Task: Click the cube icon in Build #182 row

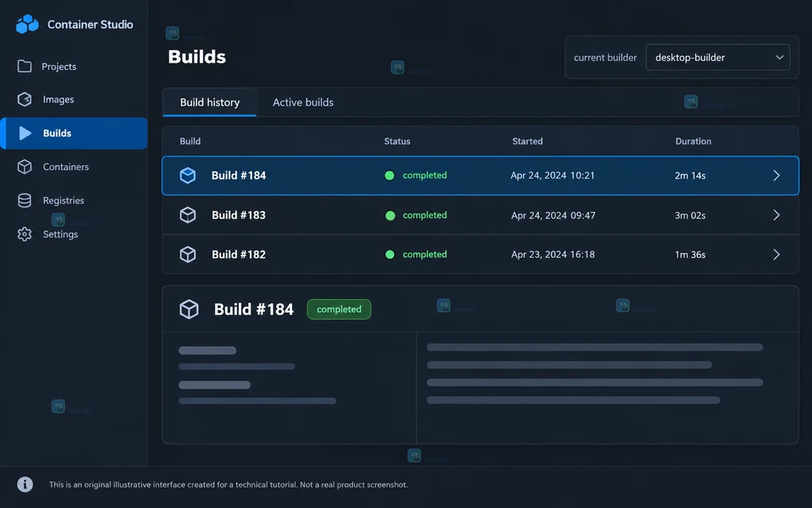Action: tap(188, 254)
